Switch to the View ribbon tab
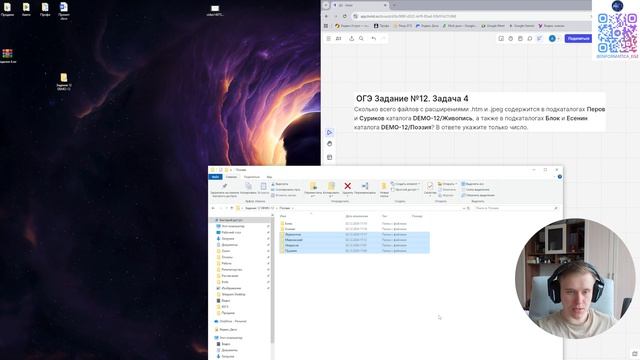This screenshot has height=360, width=640. click(x=269, y=177)
